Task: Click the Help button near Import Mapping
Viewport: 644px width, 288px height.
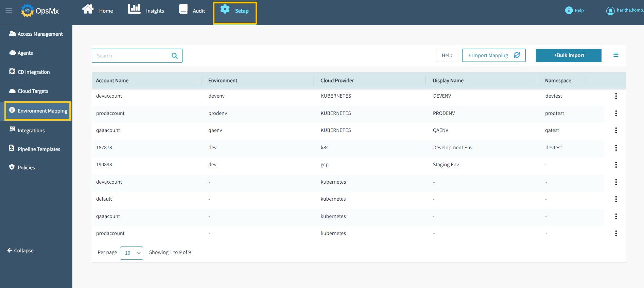Action: (x=447, y=55)
